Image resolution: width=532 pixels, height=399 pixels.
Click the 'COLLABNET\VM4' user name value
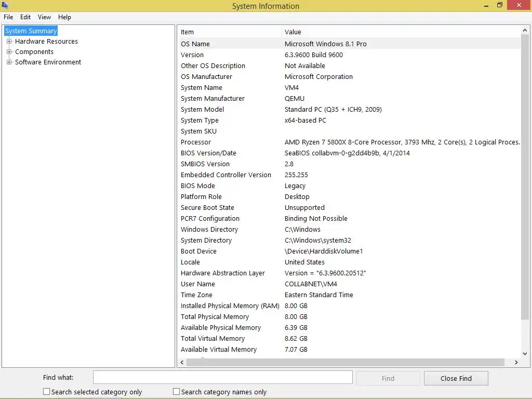tap(311, 284)
